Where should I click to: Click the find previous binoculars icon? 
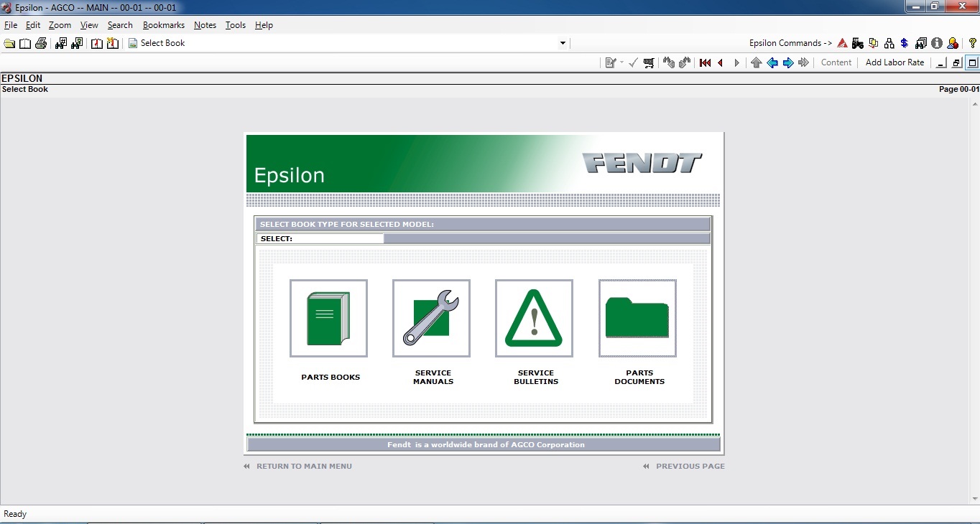tap(669, 62)
